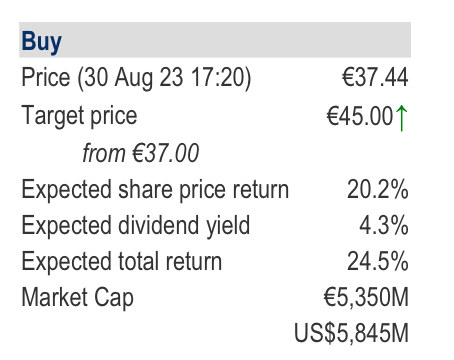Click the 24.5% total return value

click(378, 261)
